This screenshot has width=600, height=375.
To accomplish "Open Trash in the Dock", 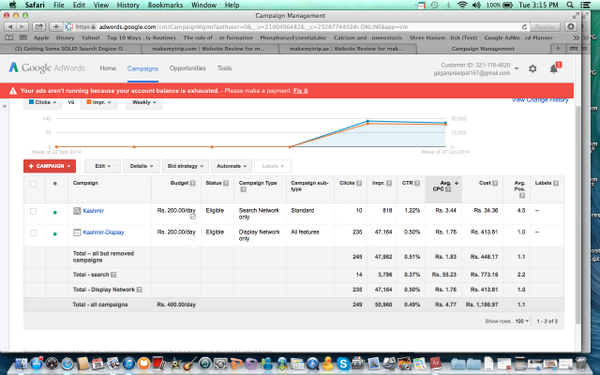I will 581,364.
